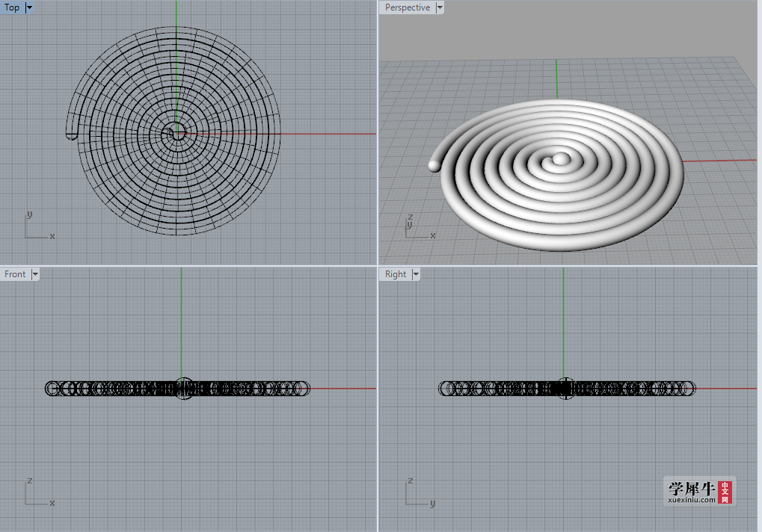Open the Right viewport dropdown arrow
The width and height of the screenshot is (762, 532).
416,274
